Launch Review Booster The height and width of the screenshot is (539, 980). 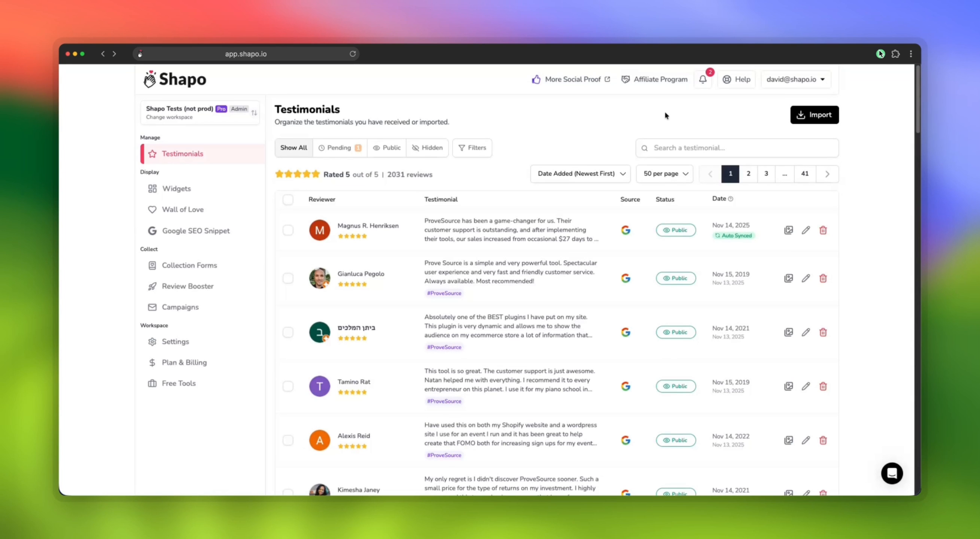click(x=188, y=286)
